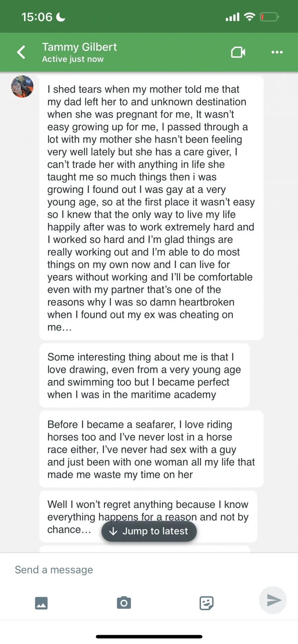This screenshot has height=644, width=298.
Task: Open the three-dot more options menu
Action: 277,52
